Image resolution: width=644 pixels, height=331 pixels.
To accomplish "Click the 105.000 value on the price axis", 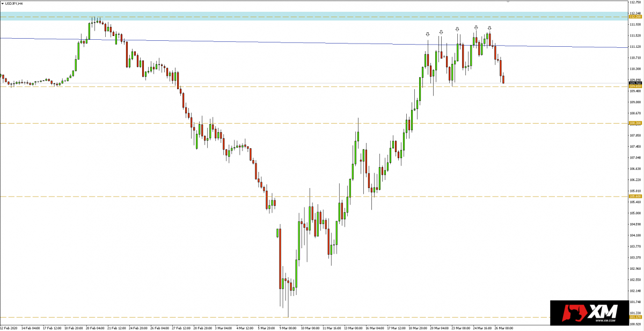I will 636,213.
